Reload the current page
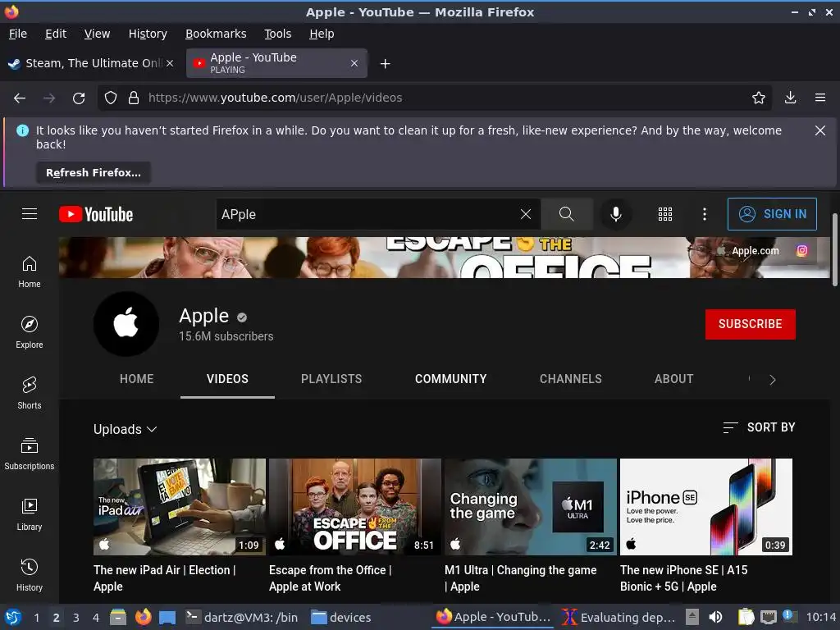Screen dimensions: 840x630 tap(79, 98)
